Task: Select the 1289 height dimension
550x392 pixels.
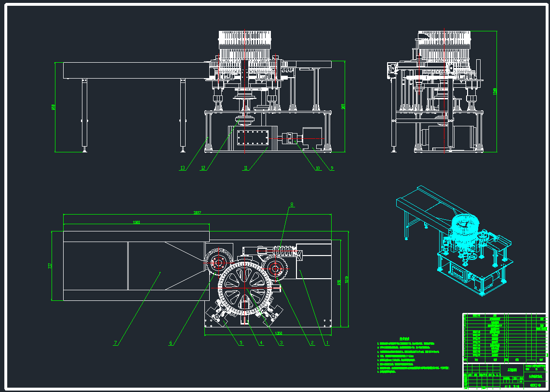Action: [495, 92]
